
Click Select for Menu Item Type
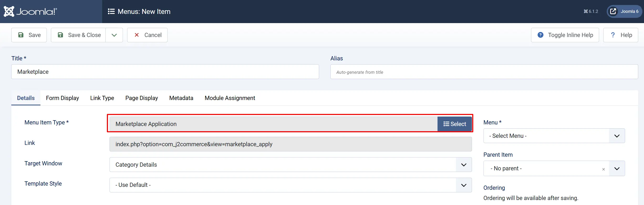(455, 124)
